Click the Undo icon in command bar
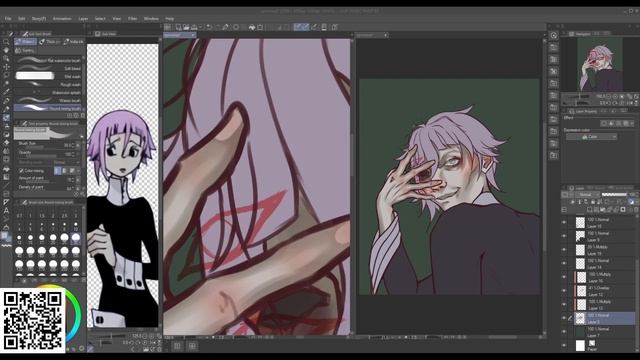This screenshot has height=360, width=640. pyautogui.click(x=209, y=27)
